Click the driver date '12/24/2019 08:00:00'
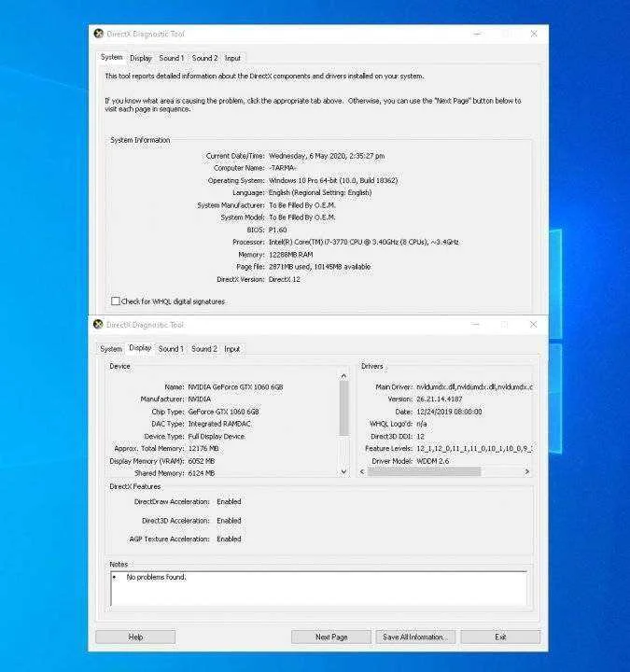The image size is (630, 672). pyautogui.click(x=449, y=412)
